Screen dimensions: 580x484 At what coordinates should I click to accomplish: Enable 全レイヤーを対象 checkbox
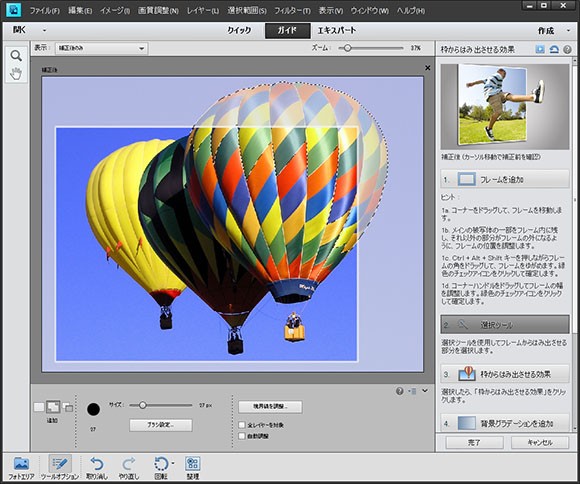point(242,425)
